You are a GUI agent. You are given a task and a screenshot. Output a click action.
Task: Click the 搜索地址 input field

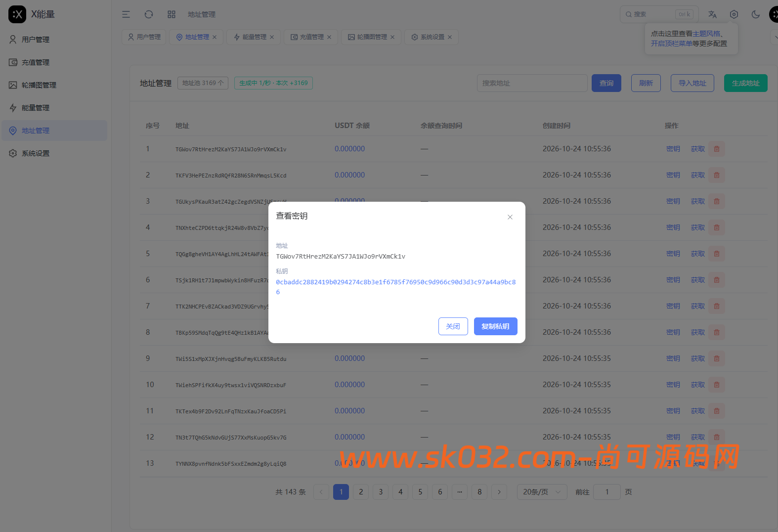point(532,83)
